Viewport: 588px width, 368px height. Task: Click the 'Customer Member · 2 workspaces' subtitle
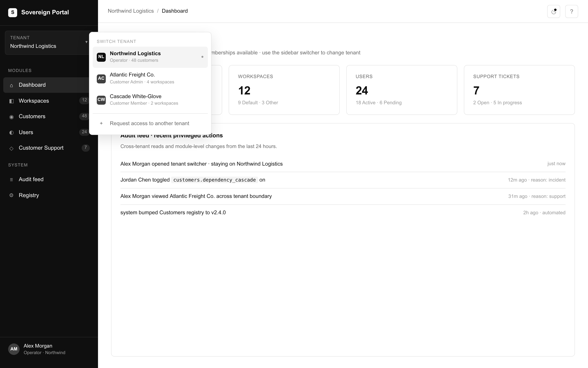click(144, 103)
